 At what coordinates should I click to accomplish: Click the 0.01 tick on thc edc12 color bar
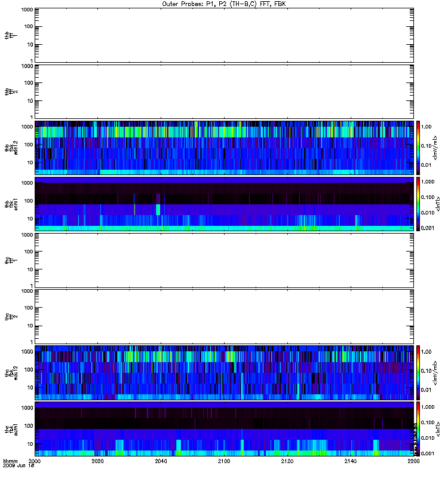point(426,390)
